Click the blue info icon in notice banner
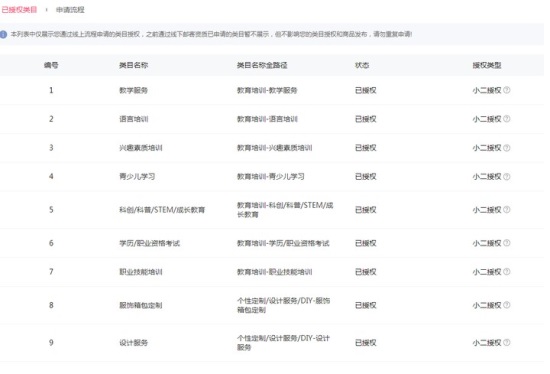The width and height of the screenshot is (550, 374). [4, 34]
